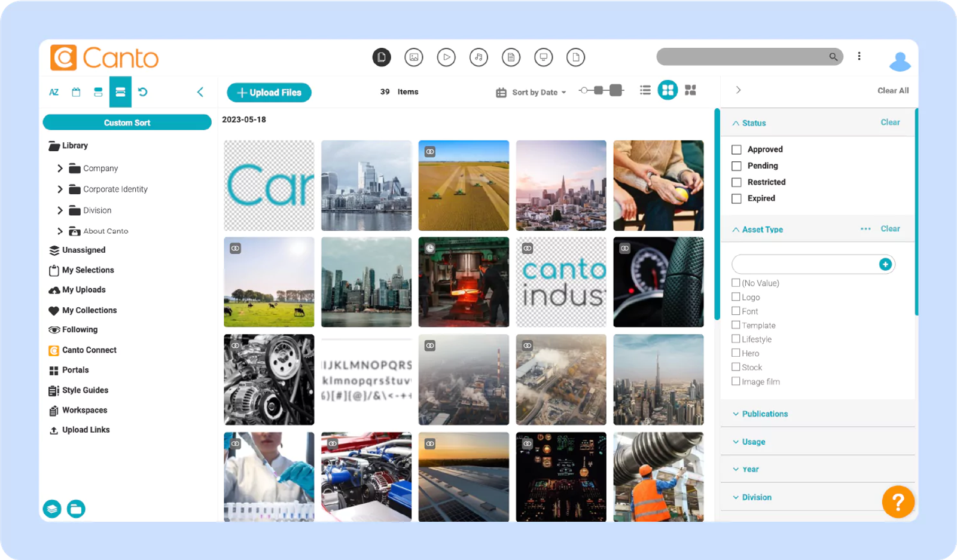Check the Restricted status checkbox
This screenshot has width=957, height=560.
pyautogui.click(x=736, y=182)
